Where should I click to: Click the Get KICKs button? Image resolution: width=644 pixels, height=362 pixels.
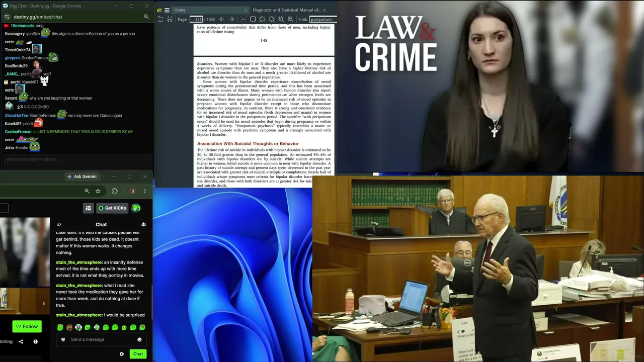point(112,208)
